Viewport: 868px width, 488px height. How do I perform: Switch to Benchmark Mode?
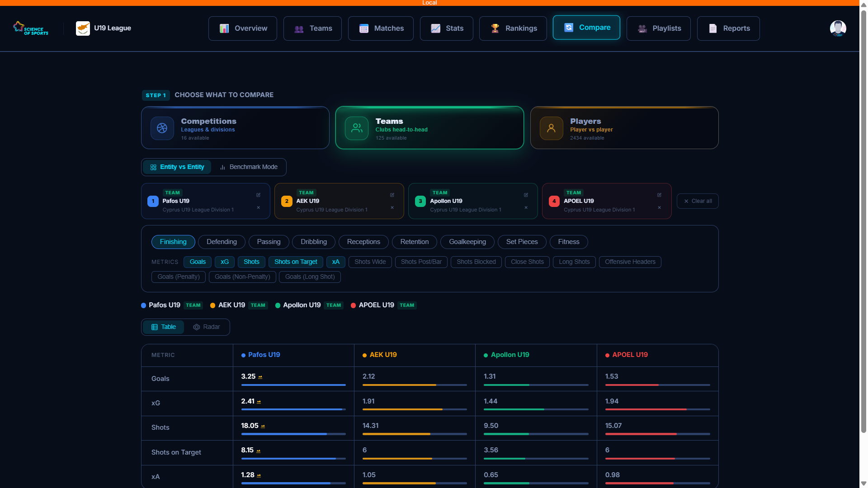pos(249,167)
